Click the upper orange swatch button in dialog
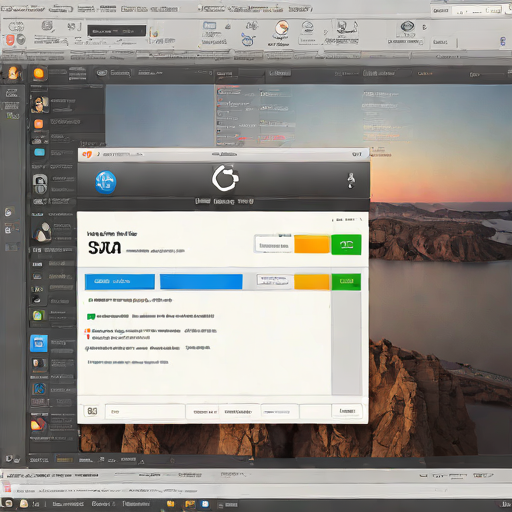This screenshot has height=512, width=512. pos(312,244)
